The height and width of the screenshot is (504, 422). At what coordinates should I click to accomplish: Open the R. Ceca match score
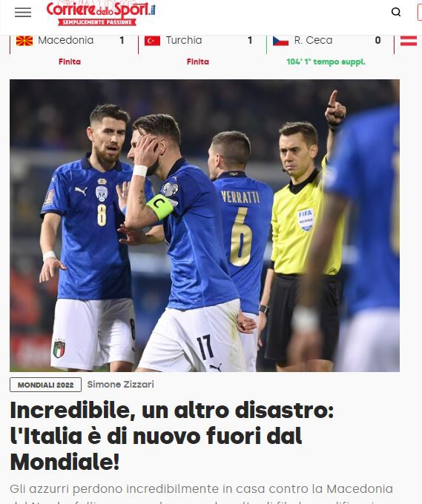(x=378, y=40)
